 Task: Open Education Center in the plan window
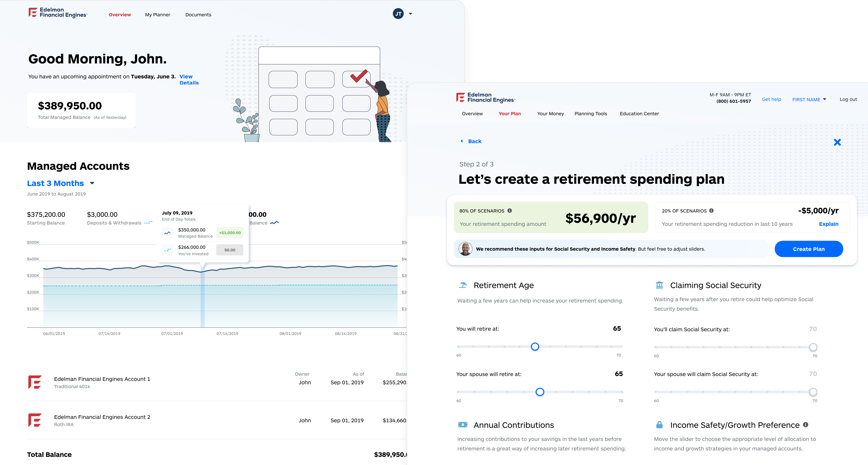tap(639, 114)
